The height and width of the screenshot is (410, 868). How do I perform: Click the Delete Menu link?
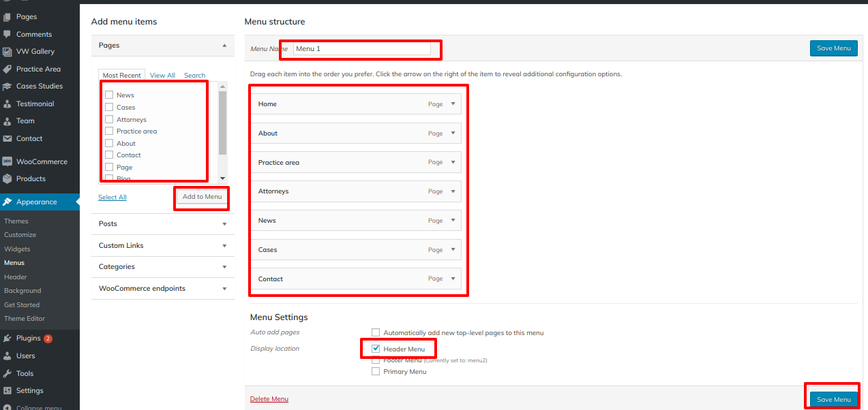269,399
